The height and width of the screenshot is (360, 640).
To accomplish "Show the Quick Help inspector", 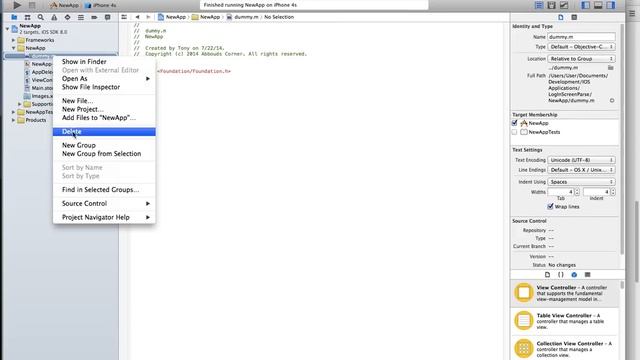I will click(x=574, y=17).
